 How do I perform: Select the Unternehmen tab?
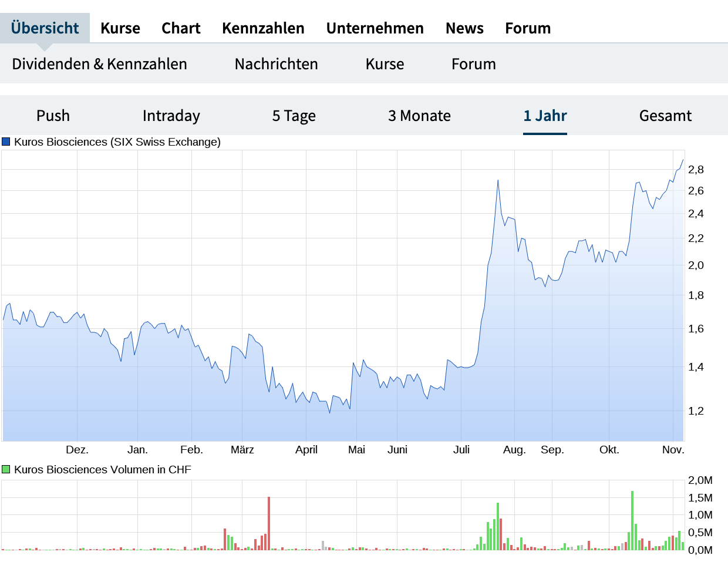(375, 28)
